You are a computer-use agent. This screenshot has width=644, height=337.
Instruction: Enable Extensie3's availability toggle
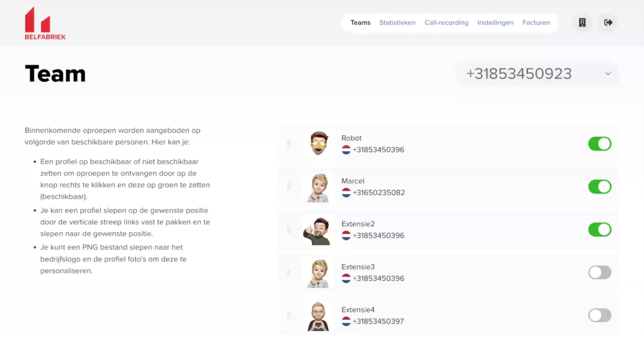pyautogui.click(x=600, y=272)
